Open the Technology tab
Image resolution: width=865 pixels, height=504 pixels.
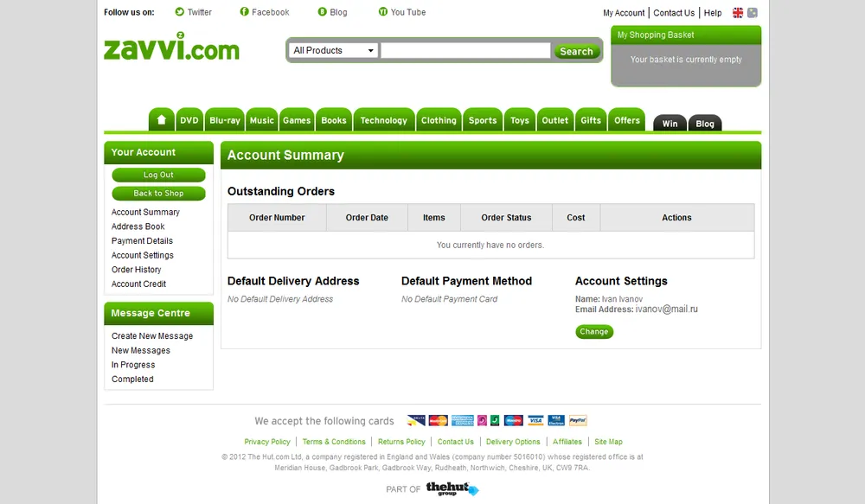pyautogui.click(x=384, y=120)
